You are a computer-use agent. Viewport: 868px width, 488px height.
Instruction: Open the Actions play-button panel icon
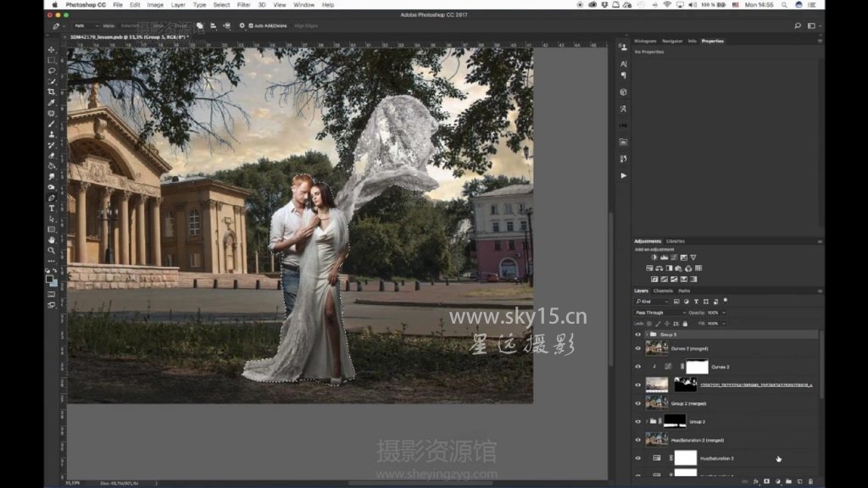(623, 175)
